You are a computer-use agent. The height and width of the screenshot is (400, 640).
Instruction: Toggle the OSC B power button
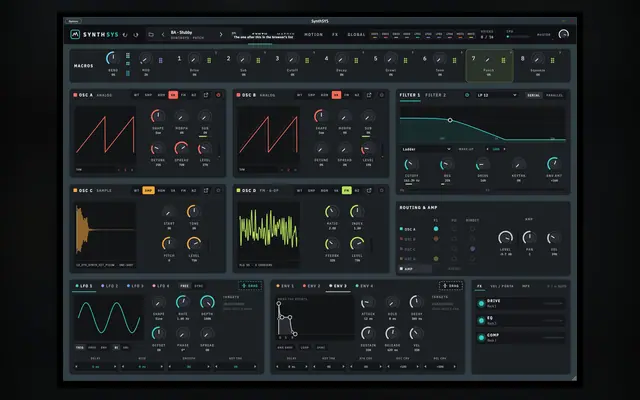coord(382,95)
